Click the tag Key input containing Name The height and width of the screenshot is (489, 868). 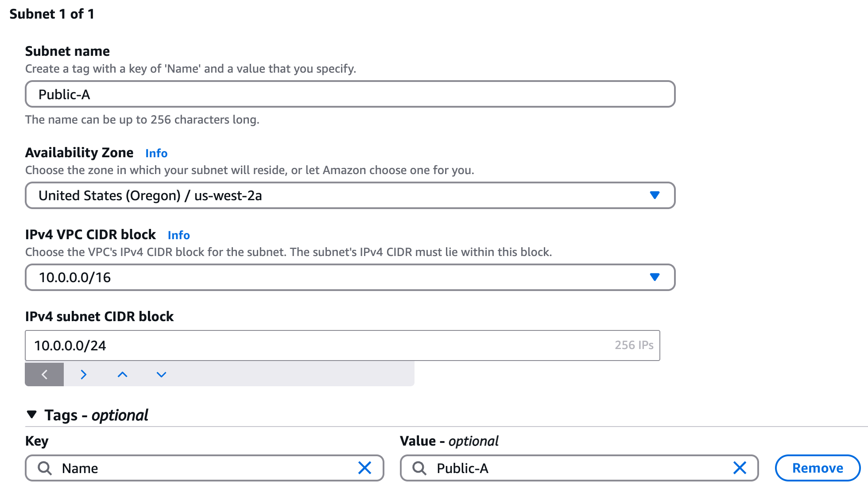[x=177, y=468]
